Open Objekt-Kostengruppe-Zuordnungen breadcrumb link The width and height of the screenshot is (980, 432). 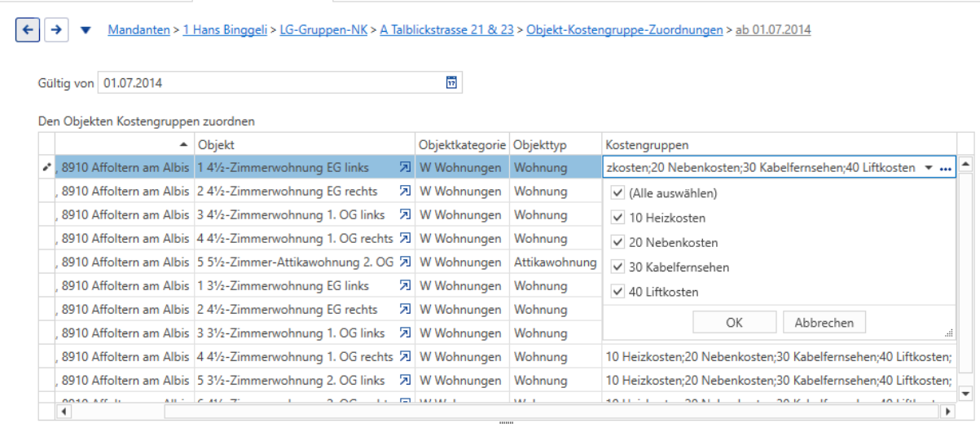[625, 30]
